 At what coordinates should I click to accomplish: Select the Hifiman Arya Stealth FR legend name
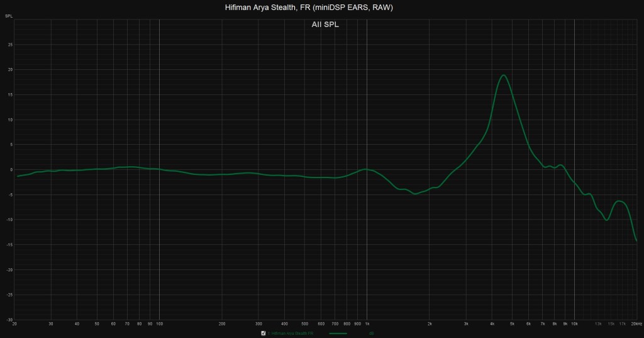[x=292, y=333]
